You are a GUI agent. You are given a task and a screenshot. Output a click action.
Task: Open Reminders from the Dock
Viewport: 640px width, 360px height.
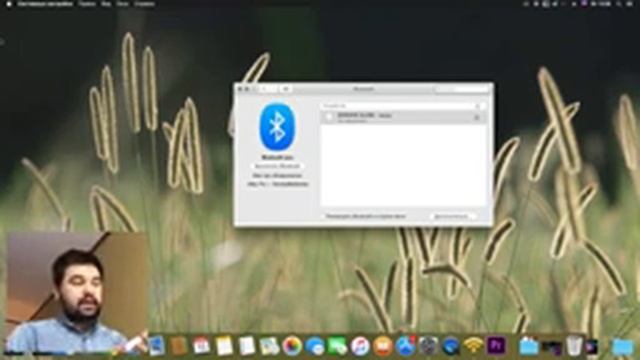click(x=247, y=346)
